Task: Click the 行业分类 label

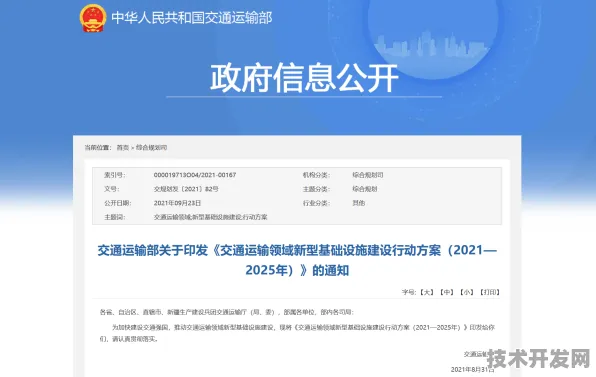Action: (x=316, y=203)
